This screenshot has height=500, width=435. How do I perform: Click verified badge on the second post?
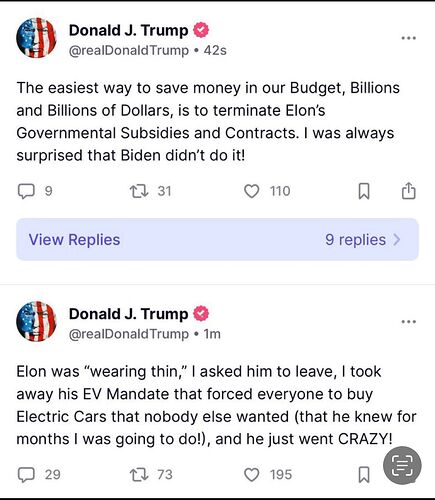201,314
